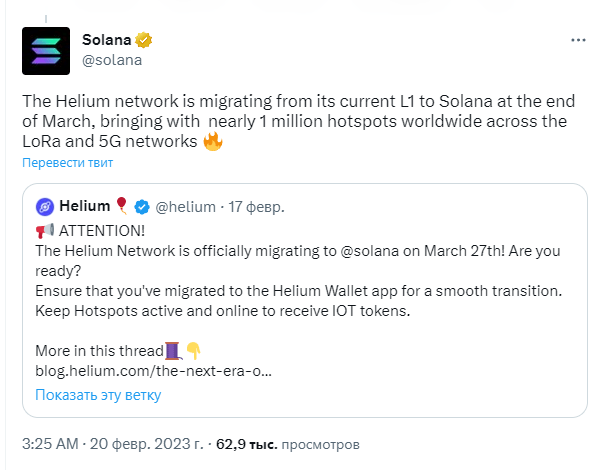Click the balloon emoji next to Helium
Viewport: 603px width, 470px height.
[x=122, y=206]
